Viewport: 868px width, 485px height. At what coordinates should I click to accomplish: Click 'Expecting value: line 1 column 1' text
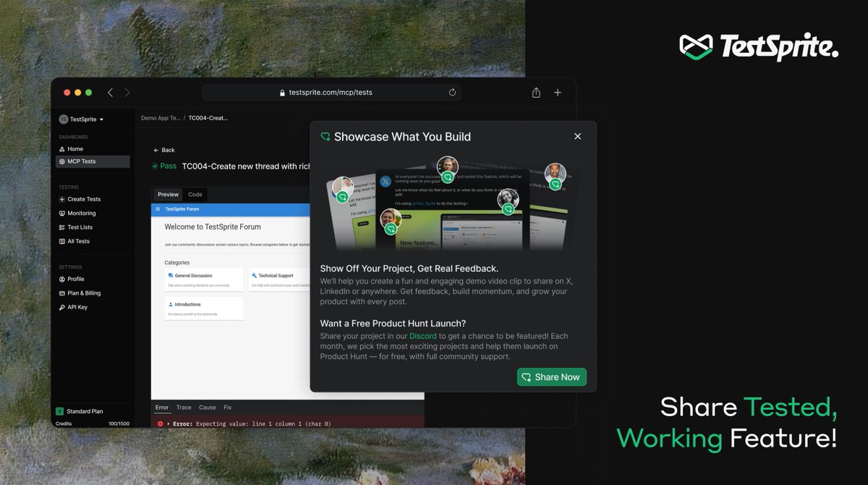pos(263,423)
